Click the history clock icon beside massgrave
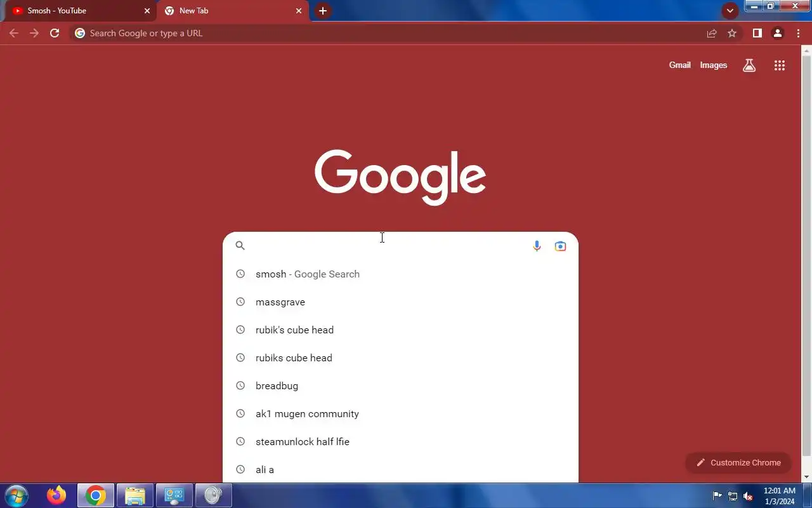Screen dimensions: 812x508 coord(240,302)
